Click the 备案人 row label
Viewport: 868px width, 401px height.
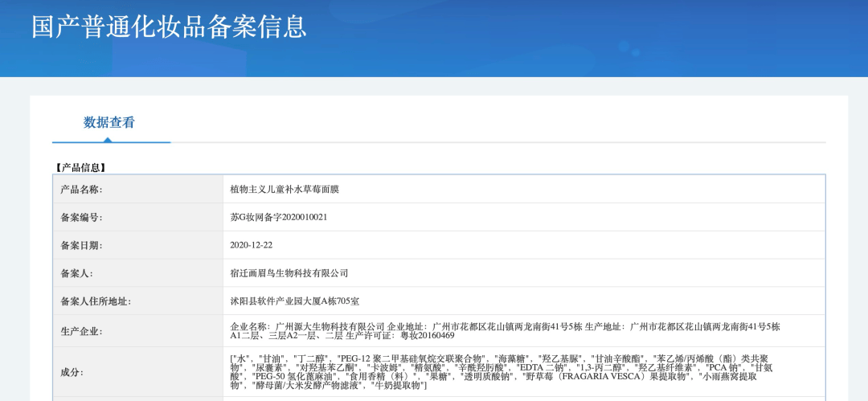coord(76,274)
